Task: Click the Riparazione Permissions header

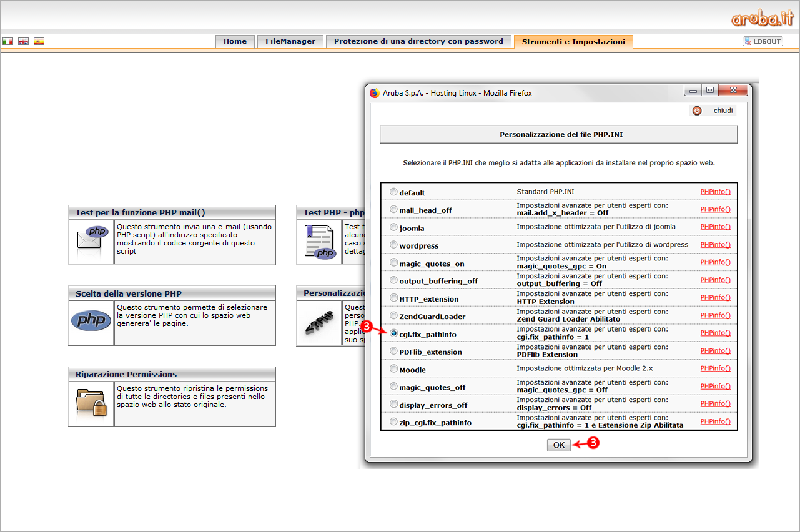Action: 172,374
